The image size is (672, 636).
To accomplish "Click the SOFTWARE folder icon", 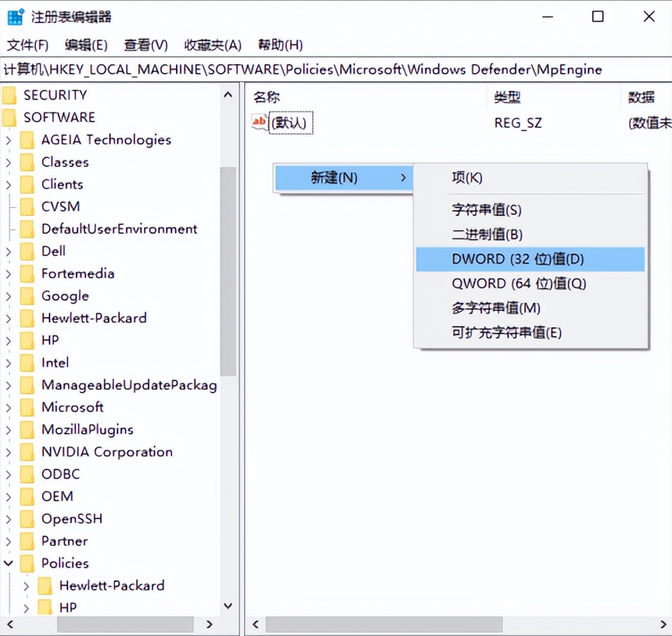I will [9, 118].
